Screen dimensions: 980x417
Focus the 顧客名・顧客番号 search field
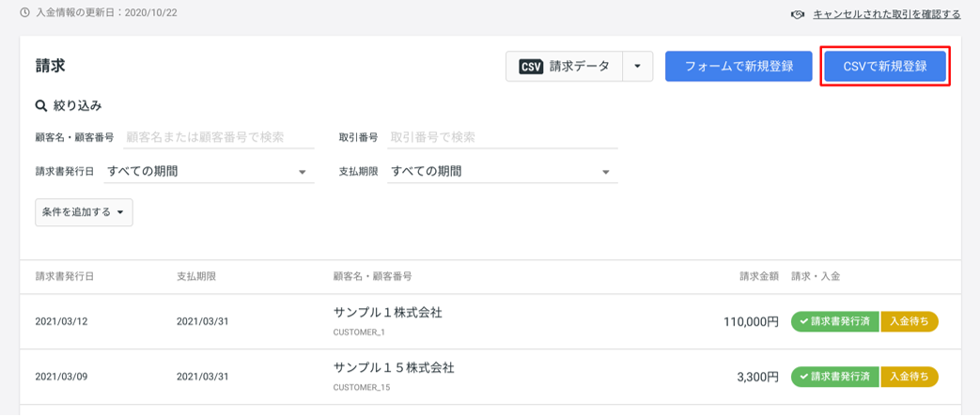click(x=219, y=137)
